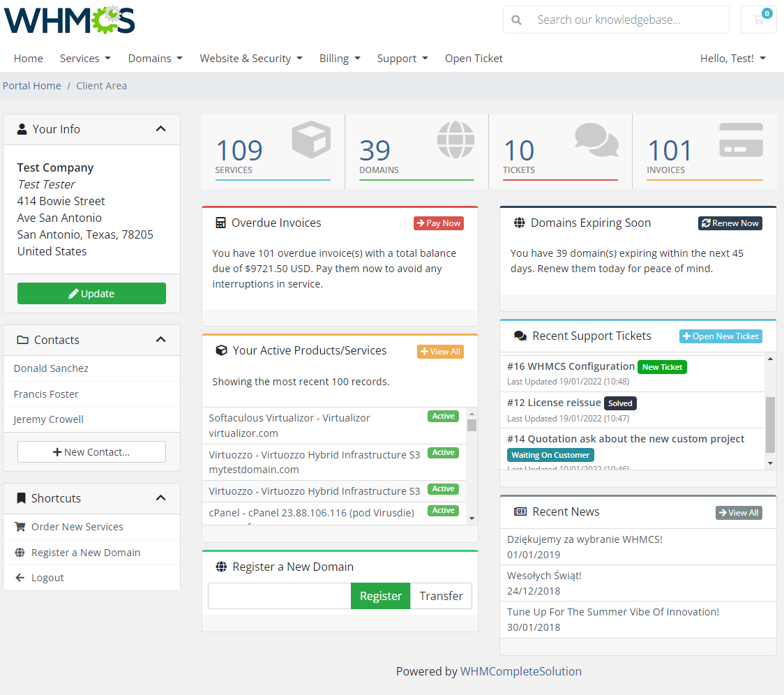Screen dimensions: 784x695
Task: Click the New Contact... button
Action: (x=91, y=452)
